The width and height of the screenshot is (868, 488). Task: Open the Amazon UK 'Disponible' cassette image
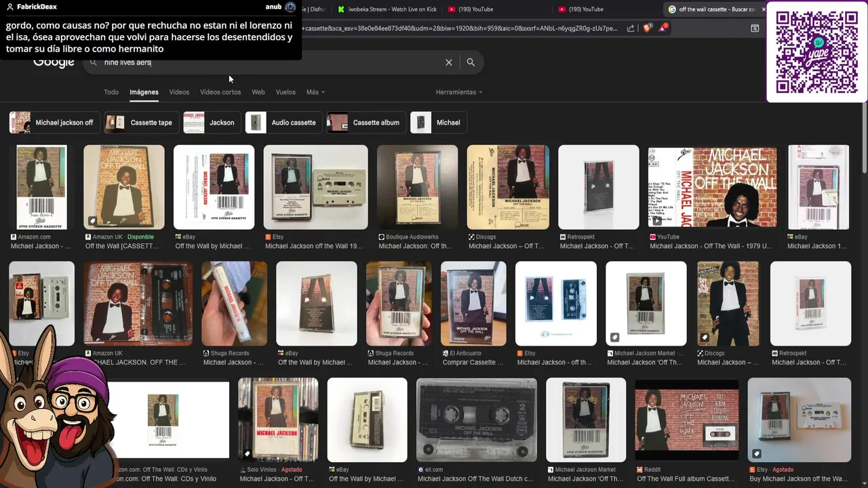[x=124, y=187]
